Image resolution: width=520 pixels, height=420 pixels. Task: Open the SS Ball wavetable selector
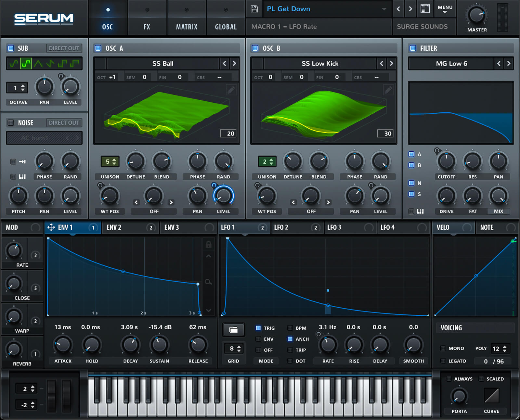(162, 63)
